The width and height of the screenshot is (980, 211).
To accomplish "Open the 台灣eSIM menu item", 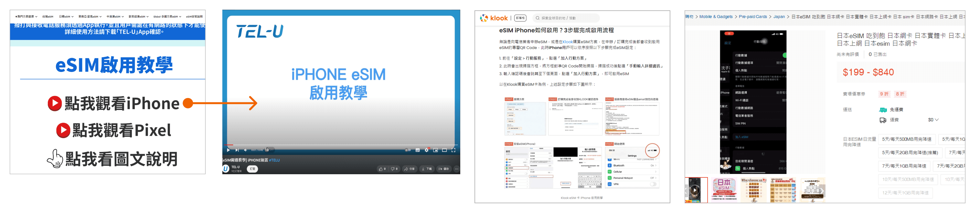I will (x=48, y=17).
